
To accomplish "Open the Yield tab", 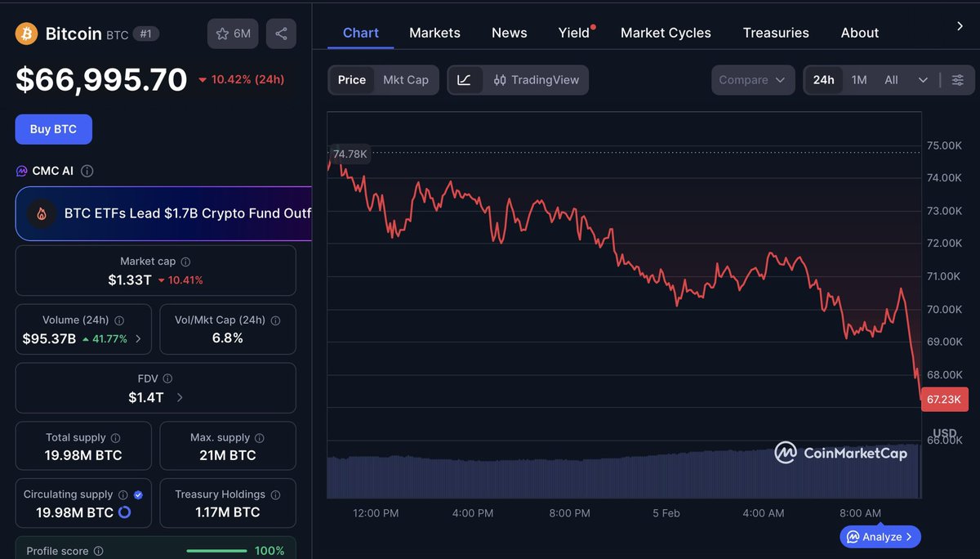I will click(574, 33).
